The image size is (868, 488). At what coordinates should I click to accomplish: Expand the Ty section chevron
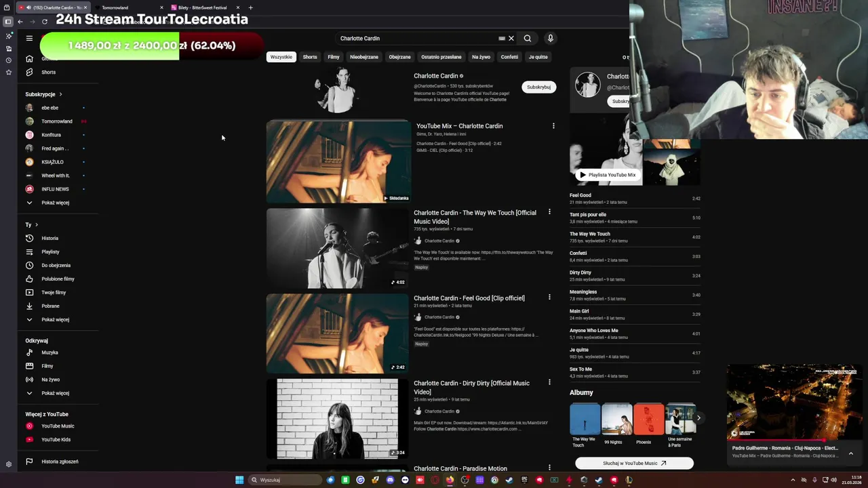pyautogui.click(x=37, y=225)
